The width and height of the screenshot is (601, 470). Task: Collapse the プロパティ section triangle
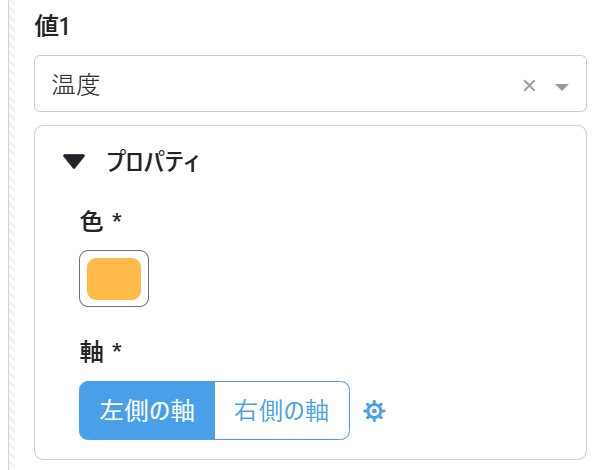74,161
